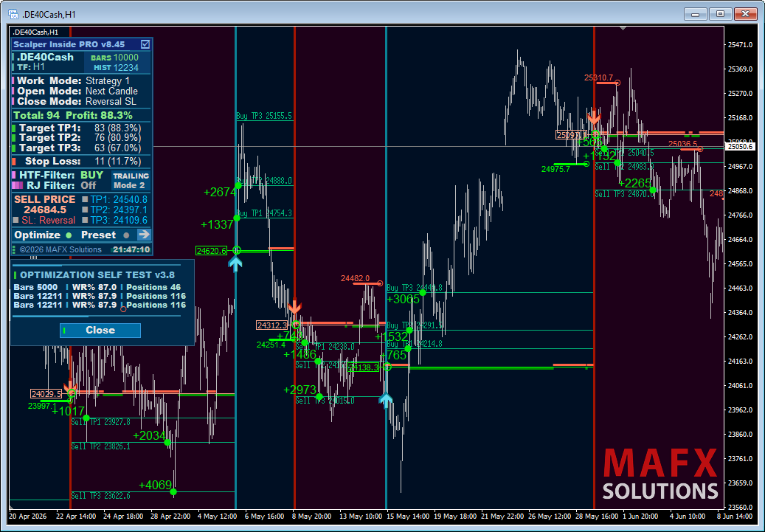Change Open Mode from Next Candle
Viewport: 765px width, 532px height.
click(111, 91)
